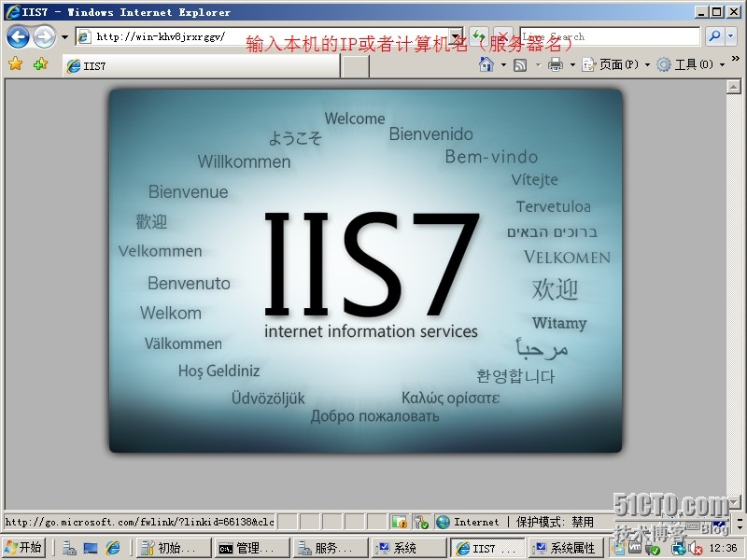Expand the address bar history dropdown
Image resolution: width=747 pixels, height=560 pixels.
click(x=456, y=36)
